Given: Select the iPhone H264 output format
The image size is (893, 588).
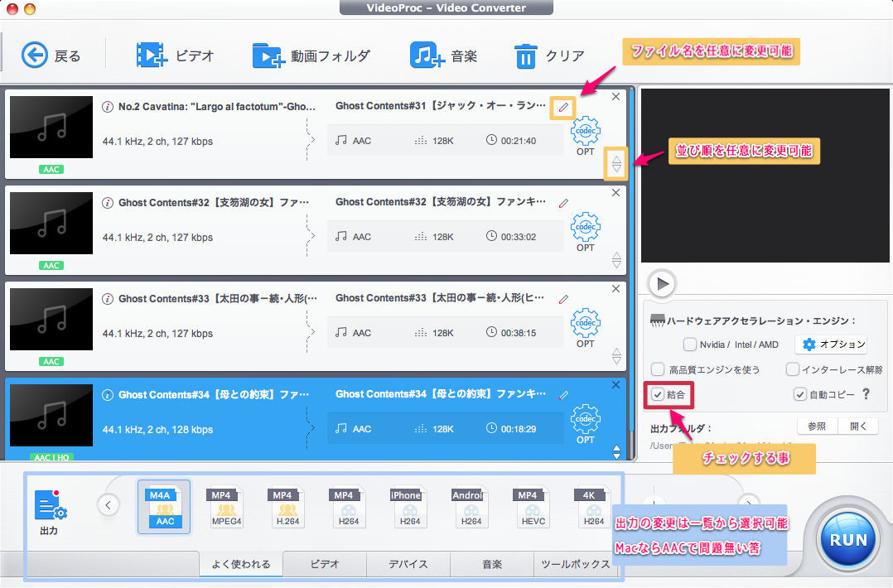Looking at the screenshot, I should [410, 507].
